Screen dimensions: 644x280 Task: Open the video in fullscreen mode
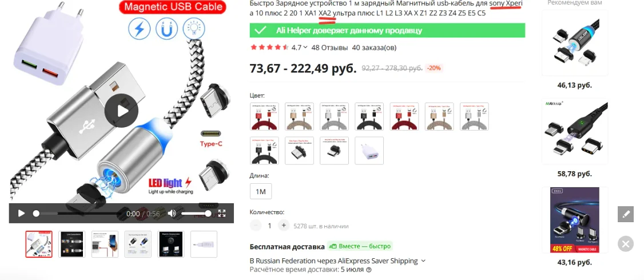click(222, 214)
